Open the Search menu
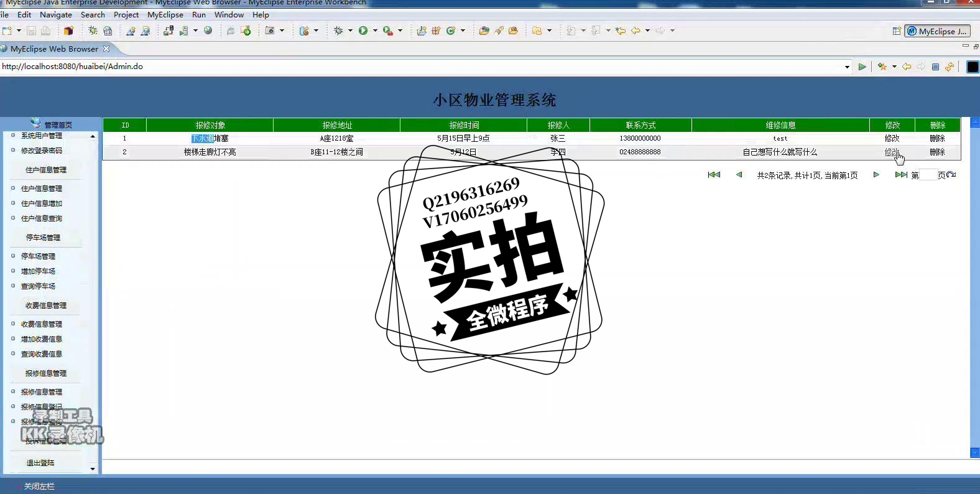This screenshot has width=980, height=494. [93, 14]
